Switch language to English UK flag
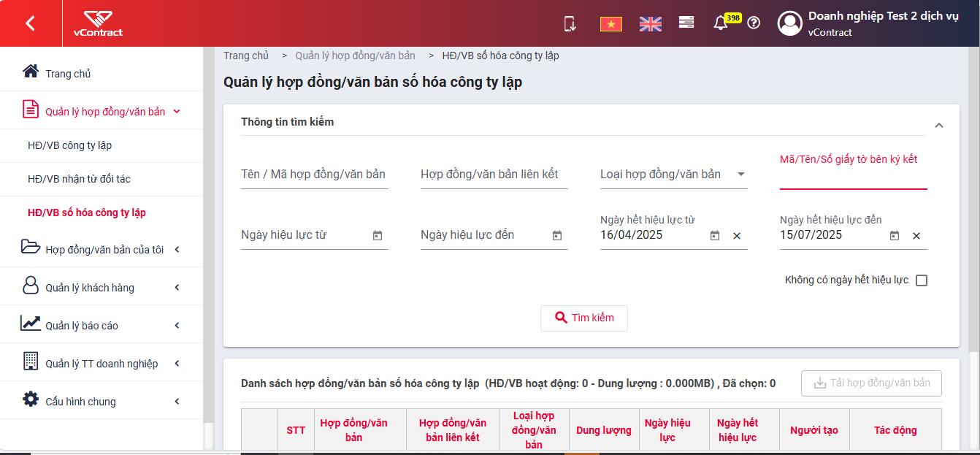Screen dimensions: 980x455 point(650,23)
